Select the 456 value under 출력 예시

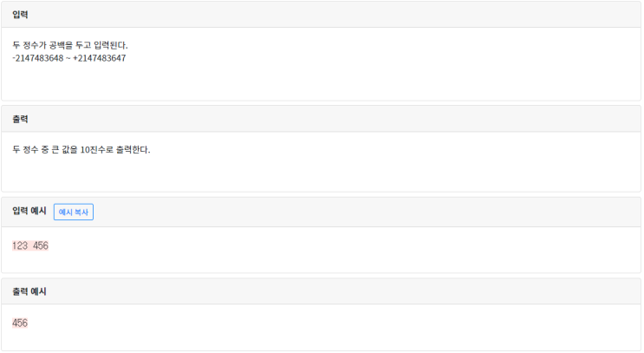tap(20, 323)
